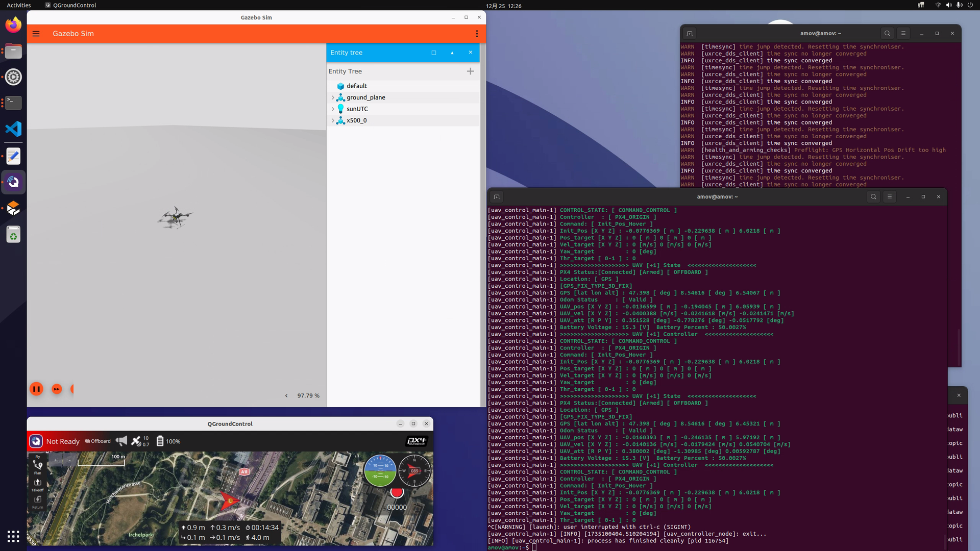Open Trash from the dock
980x551 pixels.
tap(13, 235)
